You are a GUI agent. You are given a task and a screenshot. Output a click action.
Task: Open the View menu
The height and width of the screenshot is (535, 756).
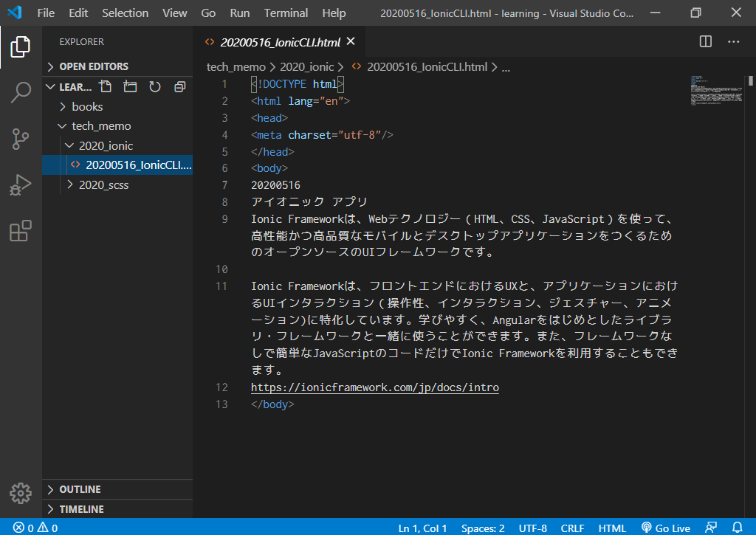(174, 13)
